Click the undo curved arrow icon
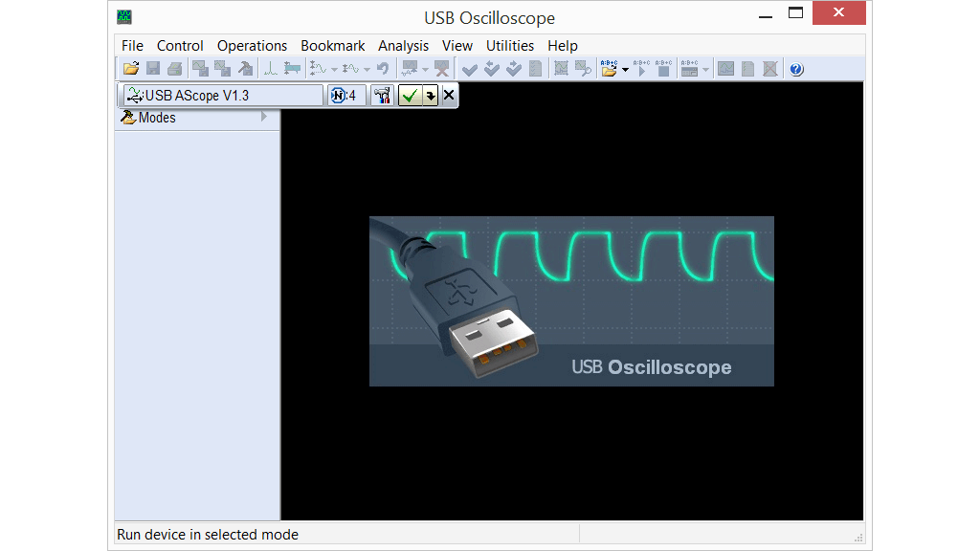The width and height of the screenshot is (980, 551). point(383,69)
